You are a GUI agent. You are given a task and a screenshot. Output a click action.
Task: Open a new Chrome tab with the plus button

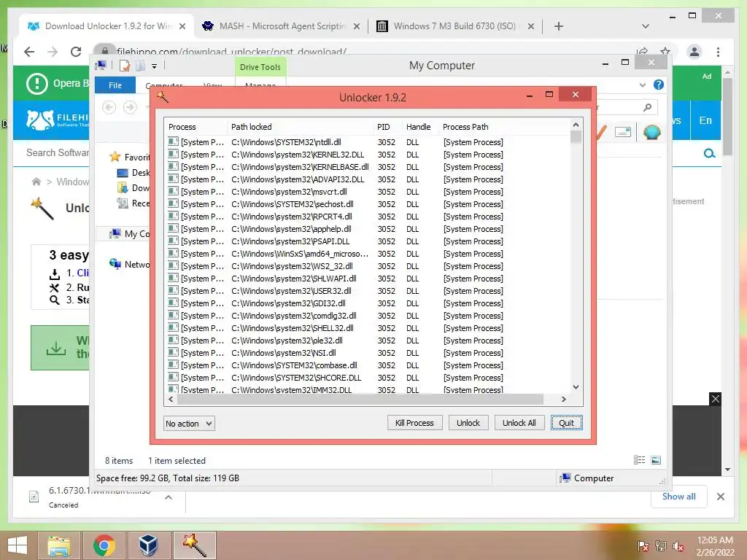pyautogui.click(x=559, y=26)
